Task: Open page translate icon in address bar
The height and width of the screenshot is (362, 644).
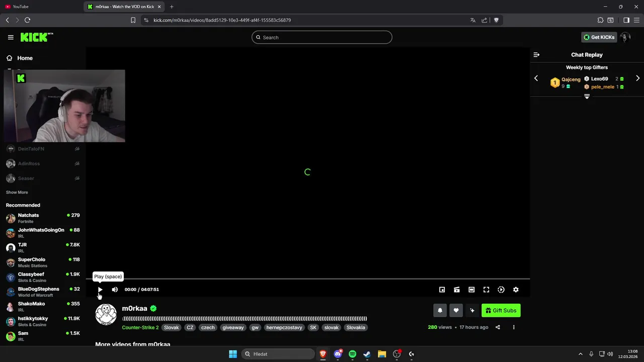Action: point(473,20)
